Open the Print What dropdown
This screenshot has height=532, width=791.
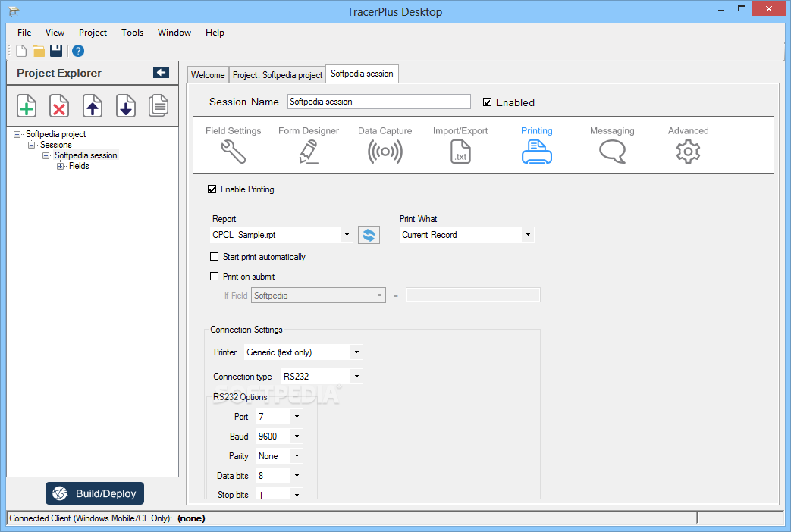[528, 235]
